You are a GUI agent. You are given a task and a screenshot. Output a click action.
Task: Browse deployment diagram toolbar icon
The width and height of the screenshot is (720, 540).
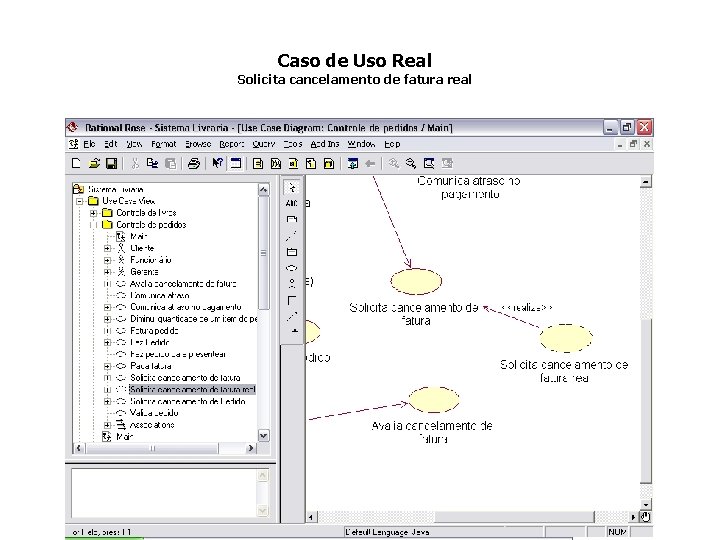click(x=329, y=163)
